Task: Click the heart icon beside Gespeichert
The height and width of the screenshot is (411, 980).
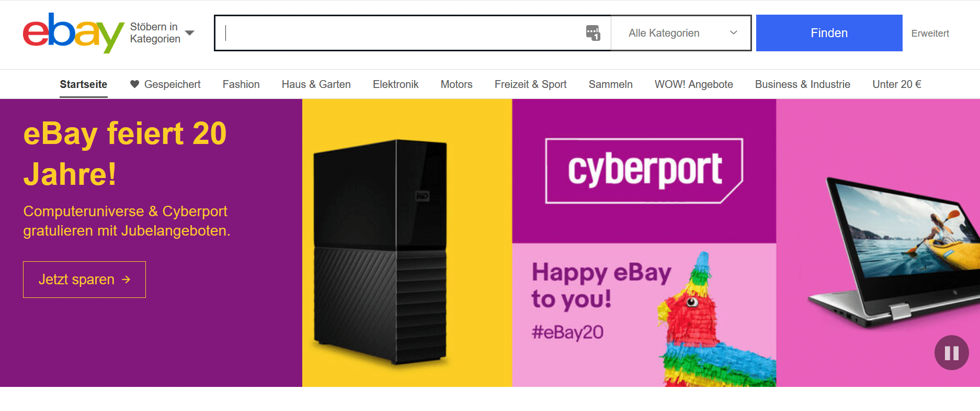Action: (134, 84)
